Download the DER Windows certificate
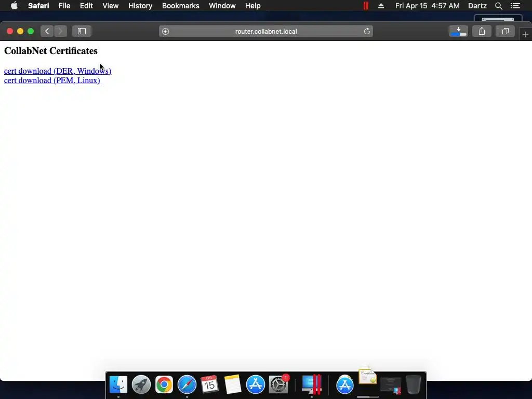The height and width of the screenshot is (399, 532). 58,71
